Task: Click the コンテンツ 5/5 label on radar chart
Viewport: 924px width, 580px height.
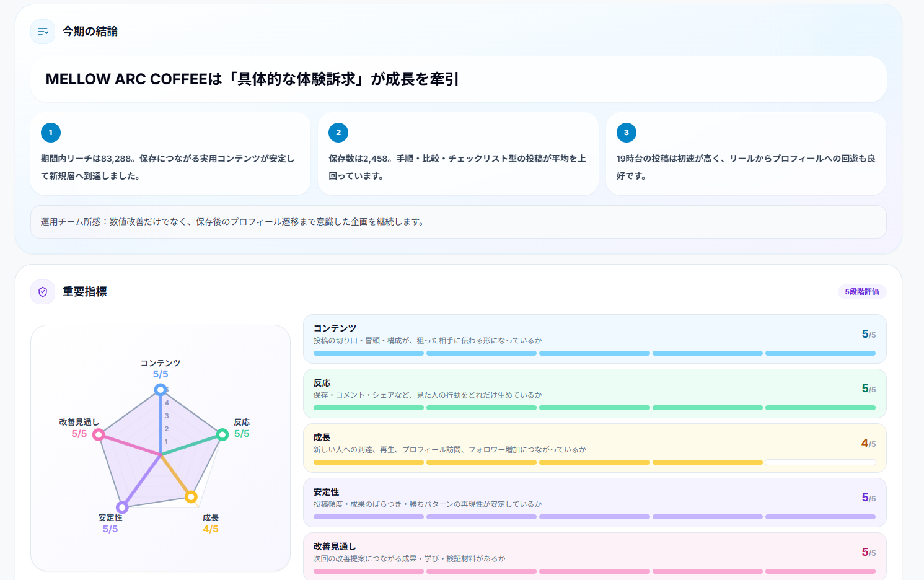Action: pyautogui.click(x=161, y=369)
